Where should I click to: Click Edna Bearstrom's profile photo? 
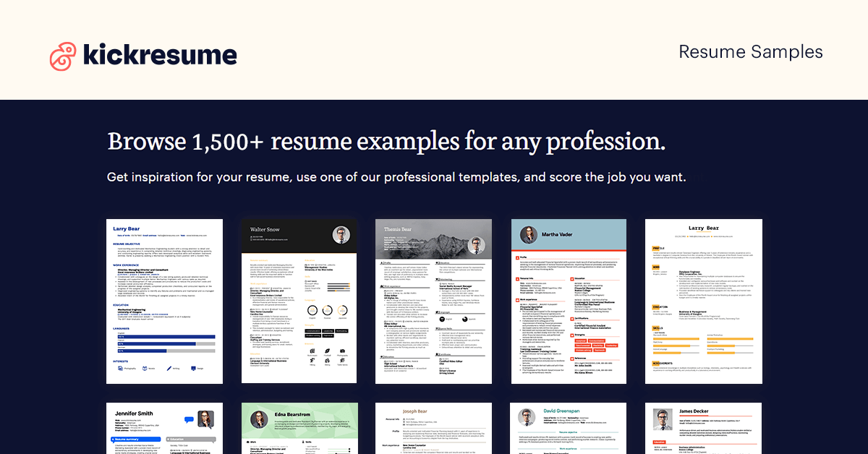coord(260,420)
